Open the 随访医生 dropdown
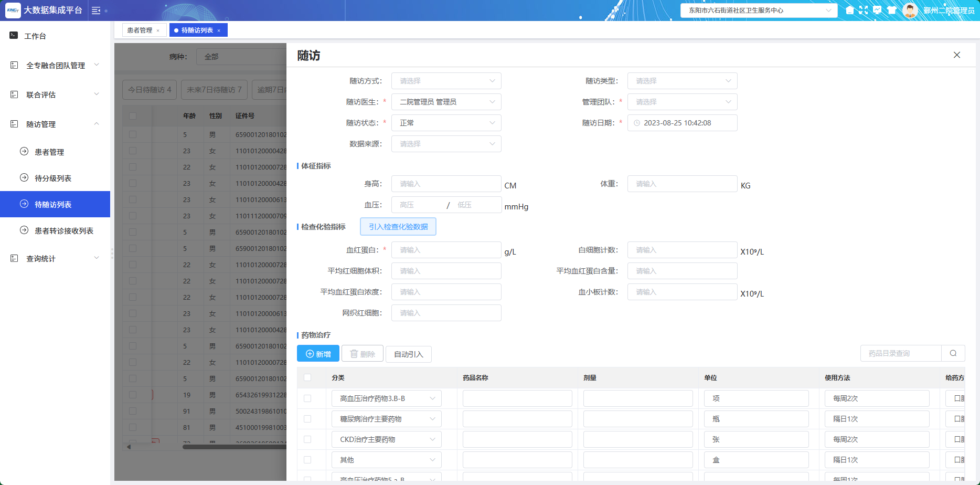Viewport: 980px width, 485px height. click(x=446, y=102)
